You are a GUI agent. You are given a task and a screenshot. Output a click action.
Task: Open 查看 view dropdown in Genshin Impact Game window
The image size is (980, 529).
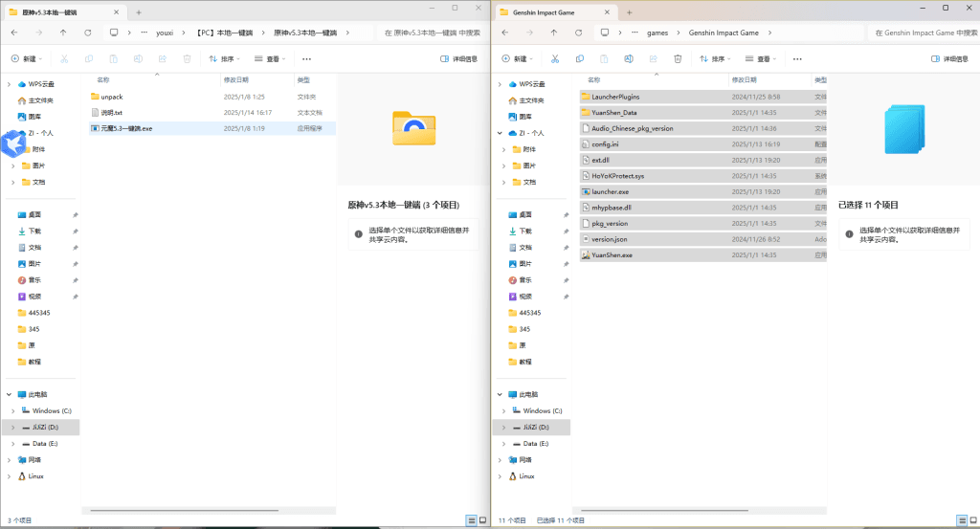(x=762, y=58)
